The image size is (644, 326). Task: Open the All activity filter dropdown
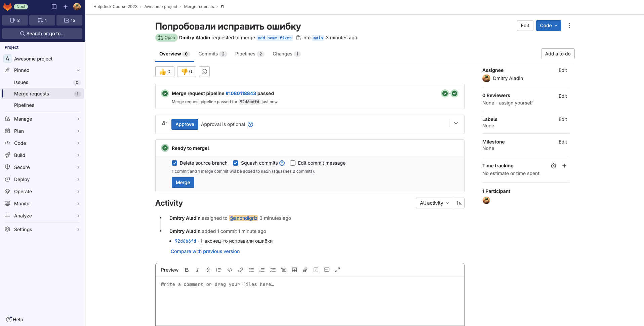pos(434,203)
